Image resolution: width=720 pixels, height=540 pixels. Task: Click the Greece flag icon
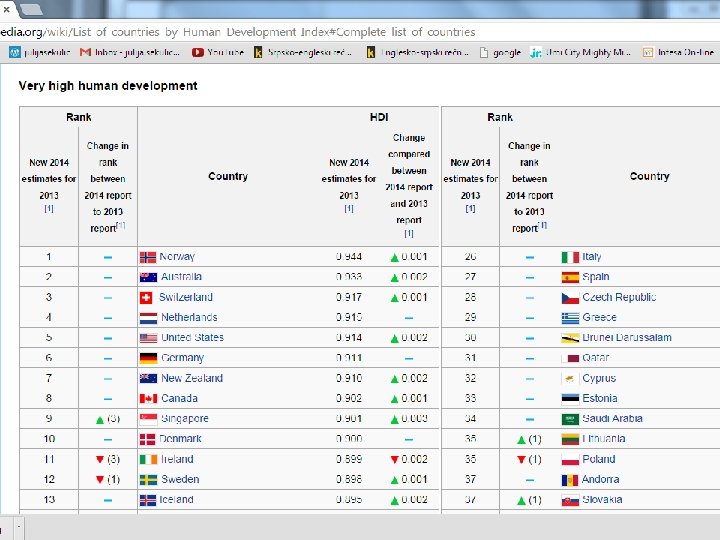(570, 318)
